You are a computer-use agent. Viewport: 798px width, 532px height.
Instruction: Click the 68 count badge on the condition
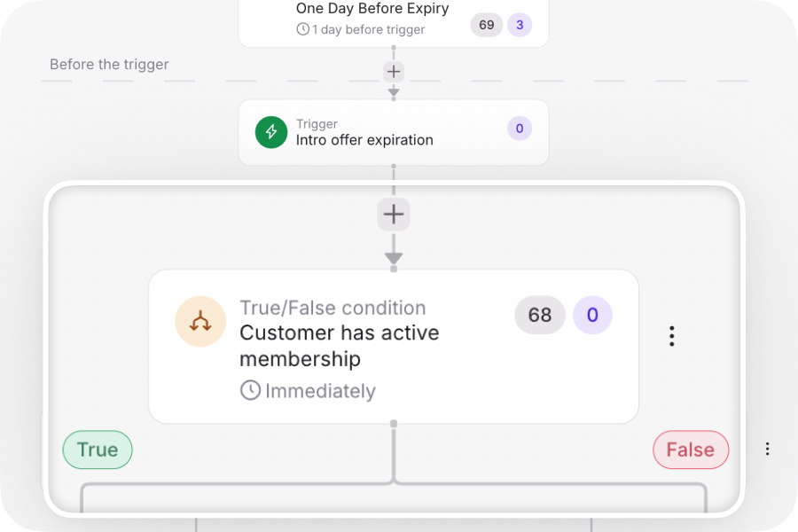tap(539, 315)
